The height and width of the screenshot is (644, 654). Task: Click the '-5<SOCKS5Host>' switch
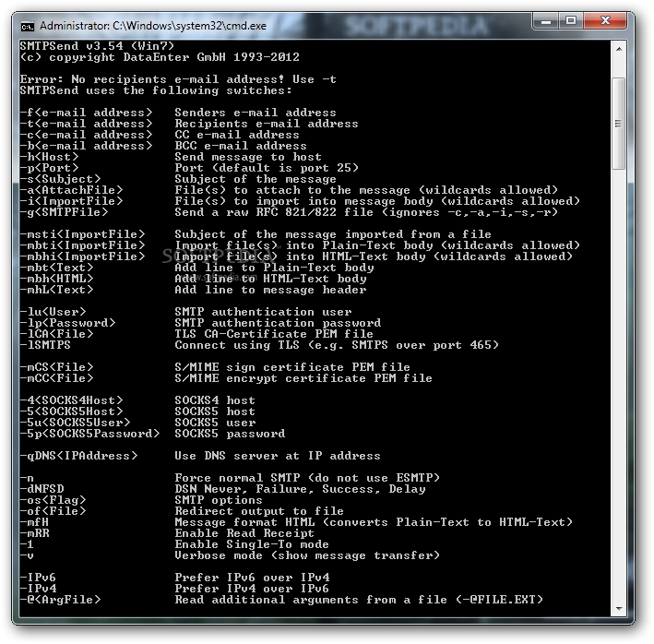71,411
